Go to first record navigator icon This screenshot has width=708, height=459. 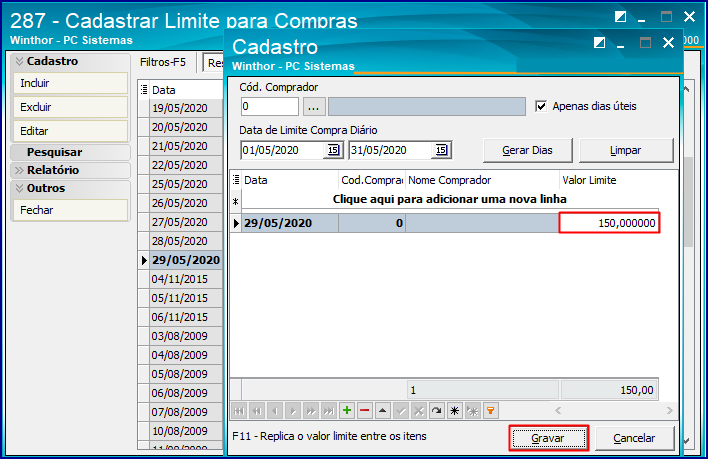tap(239, 411)
